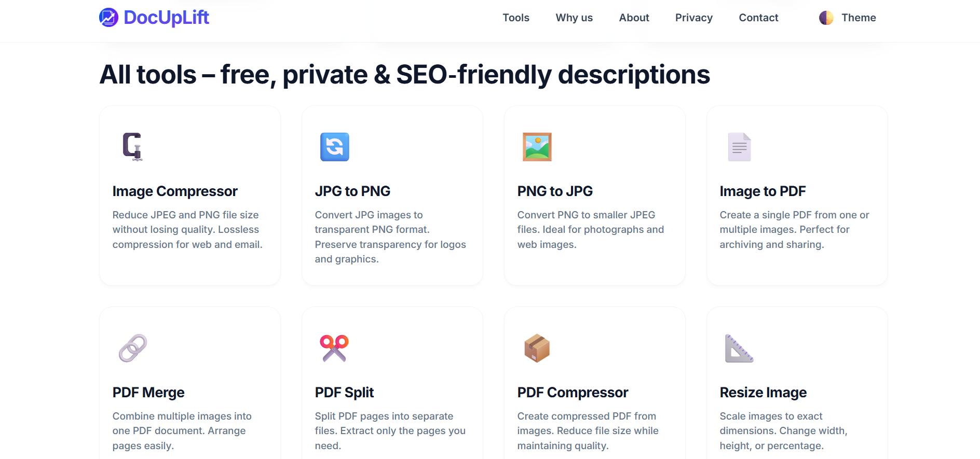This screenshot has height=459, width=980.
Task: Click the DocUpLift logo icon
Action: tap(108, 18)
